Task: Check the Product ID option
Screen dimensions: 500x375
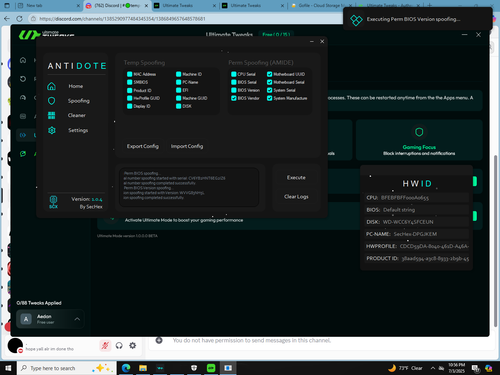Action: tap(129, 90)
